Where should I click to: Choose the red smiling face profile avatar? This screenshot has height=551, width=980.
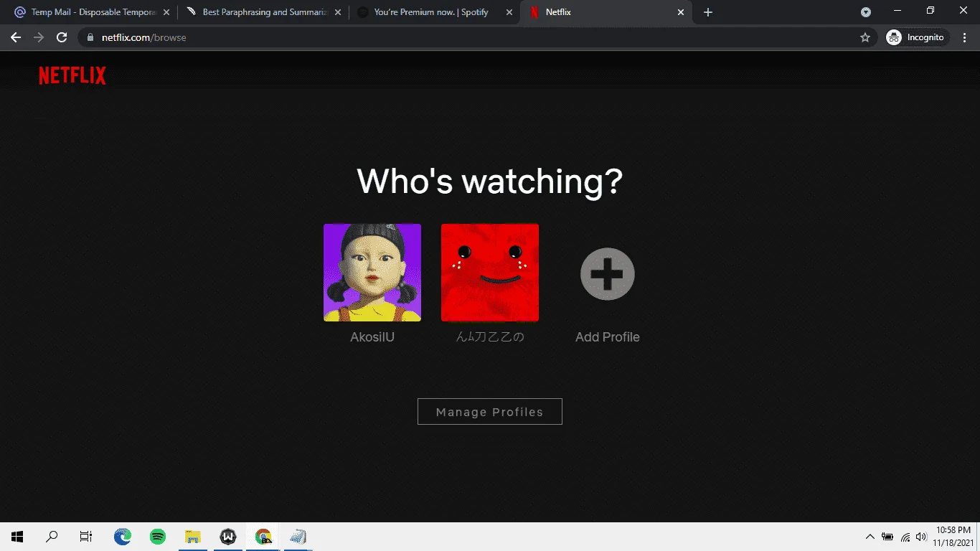tap(490, 273)
